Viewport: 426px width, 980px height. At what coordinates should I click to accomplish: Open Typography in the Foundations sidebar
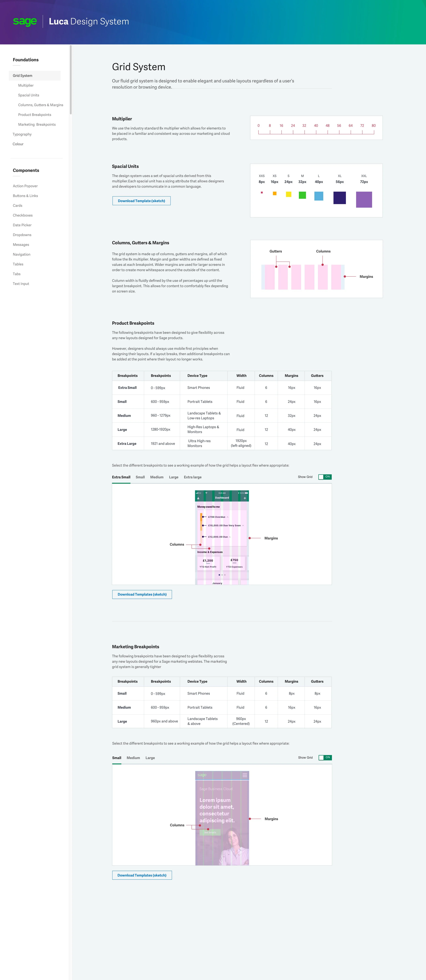click(x=22, y=134)
